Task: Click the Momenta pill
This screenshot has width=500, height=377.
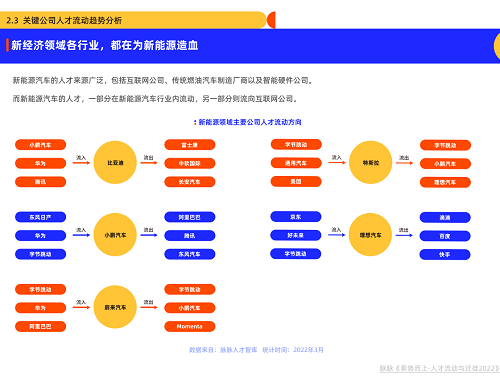Action: 190,326
